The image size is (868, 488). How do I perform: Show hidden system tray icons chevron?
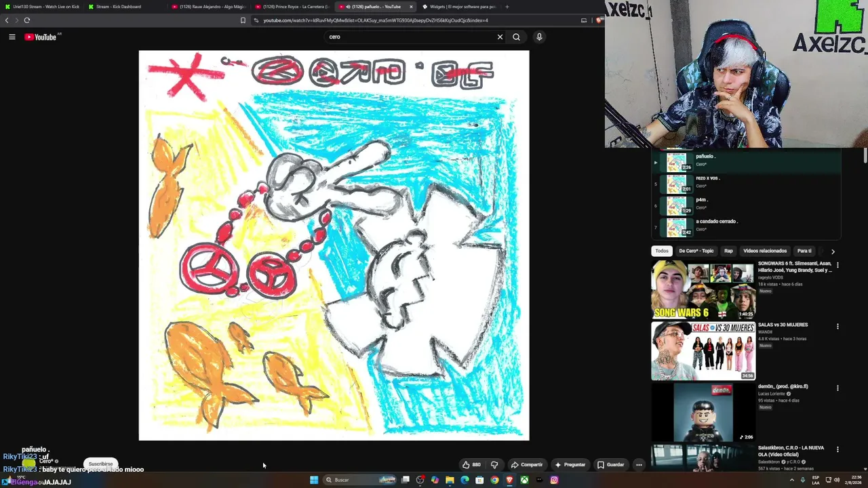click(x=791, y=480)
